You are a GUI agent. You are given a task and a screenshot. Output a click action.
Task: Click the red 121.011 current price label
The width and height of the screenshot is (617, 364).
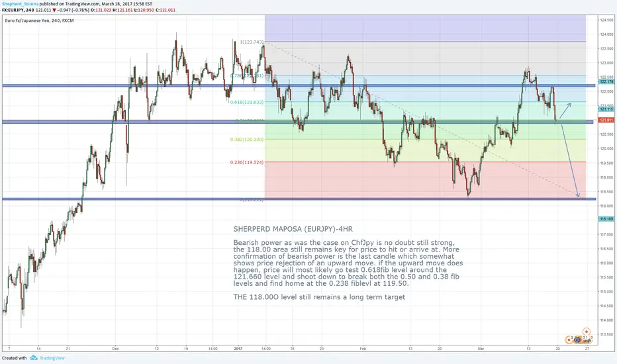click(x=606, y=120)
